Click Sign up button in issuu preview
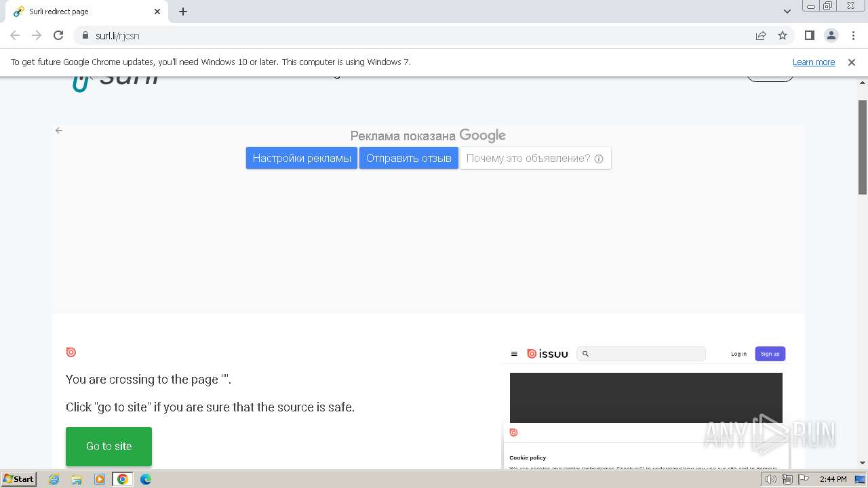 coord(770,354)
